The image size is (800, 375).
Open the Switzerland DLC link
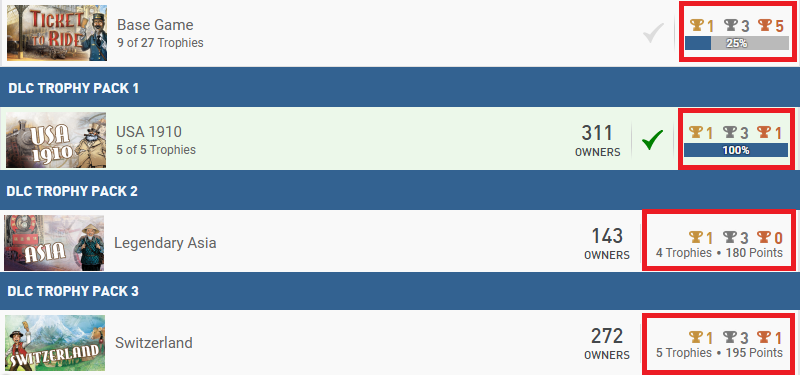(x=154, y=342)
